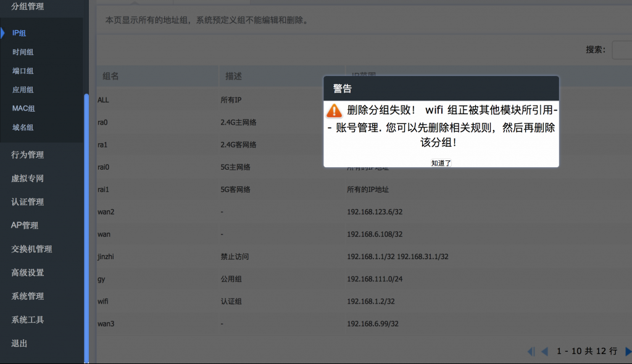This screenshot has width=632, height=364.
Task: Click IP range 192.168.6.108/32
Action: [375, 234]
